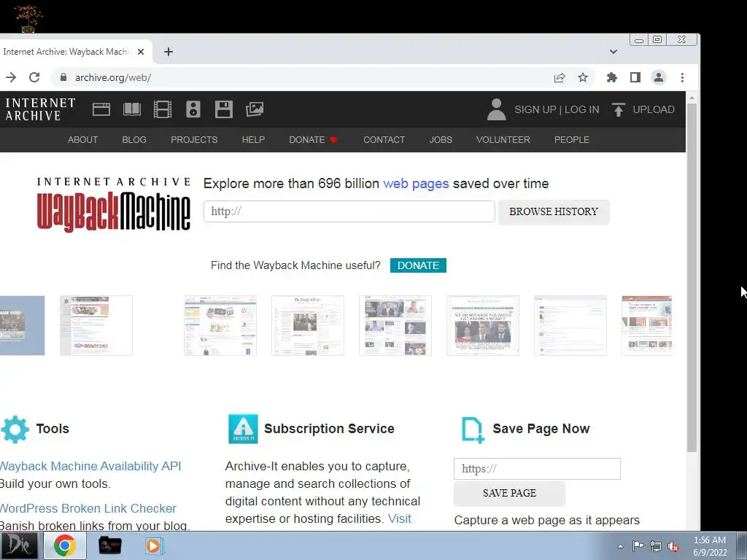Click the muted volume tray icon
Image resolution: width=747 pixels, height=560 pixels.
pos(673,546)
